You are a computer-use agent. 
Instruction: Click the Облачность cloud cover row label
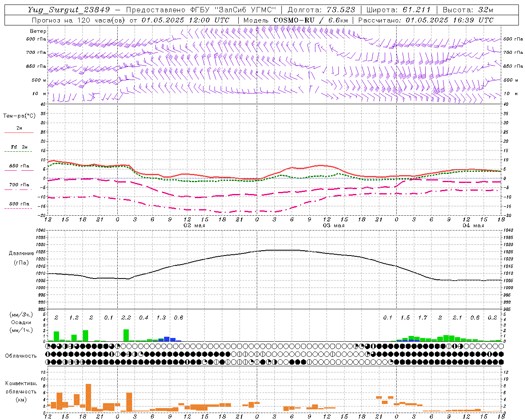point(21,356)
